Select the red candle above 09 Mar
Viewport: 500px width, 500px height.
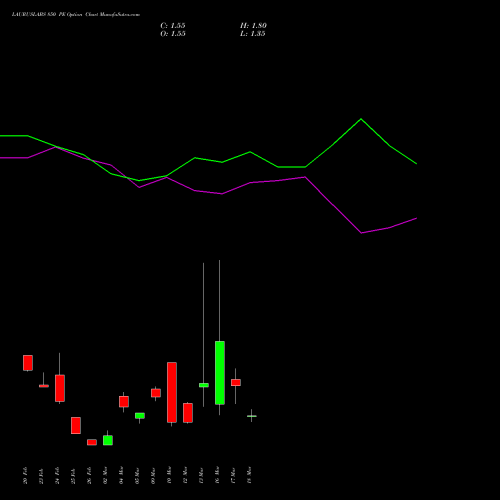pos(156,393)
